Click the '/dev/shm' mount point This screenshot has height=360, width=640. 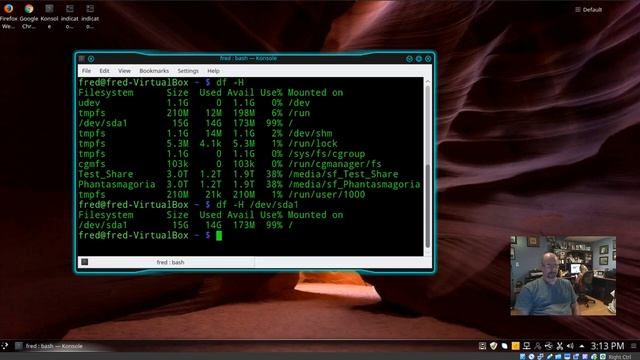(x=310, y=133)
